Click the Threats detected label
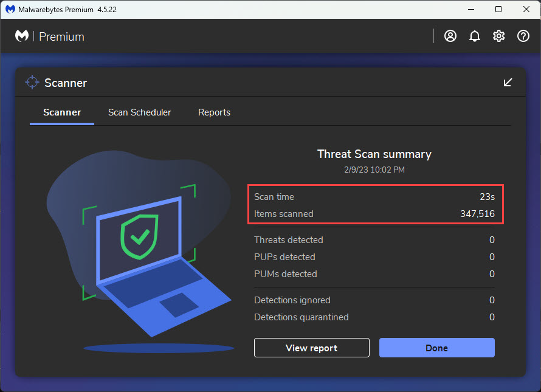This screenshot has height=392, width=541. pyautogui.click(x=289, y=240)
